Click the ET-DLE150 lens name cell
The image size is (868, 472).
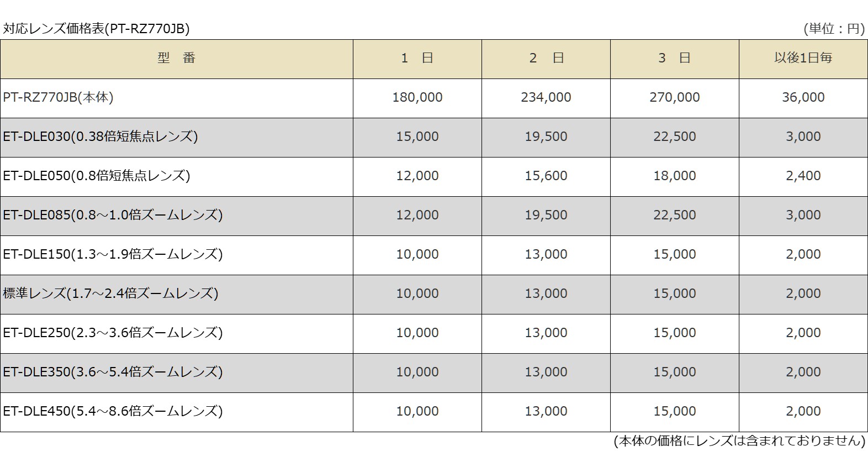(177, 255)
